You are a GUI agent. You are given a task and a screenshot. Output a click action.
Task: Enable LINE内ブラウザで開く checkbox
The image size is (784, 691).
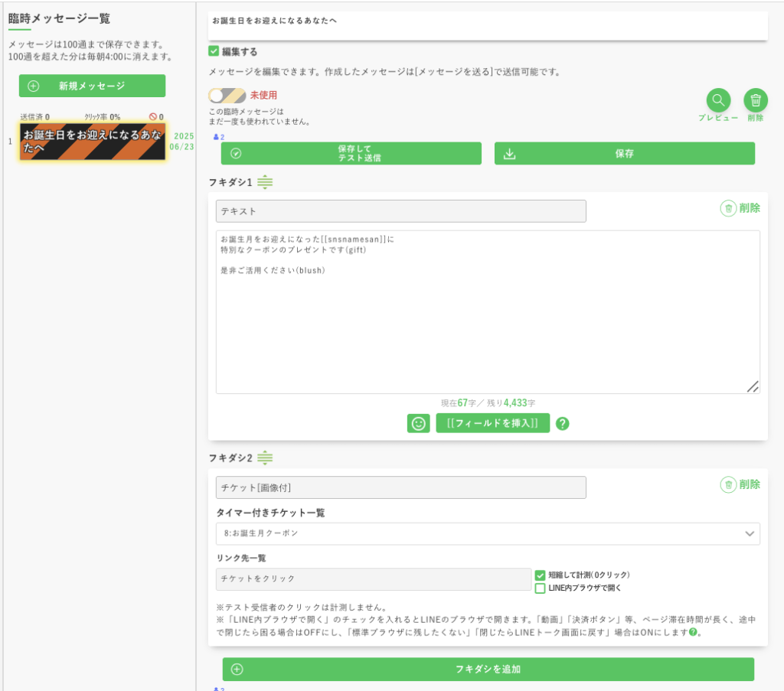tap(541, 588)
